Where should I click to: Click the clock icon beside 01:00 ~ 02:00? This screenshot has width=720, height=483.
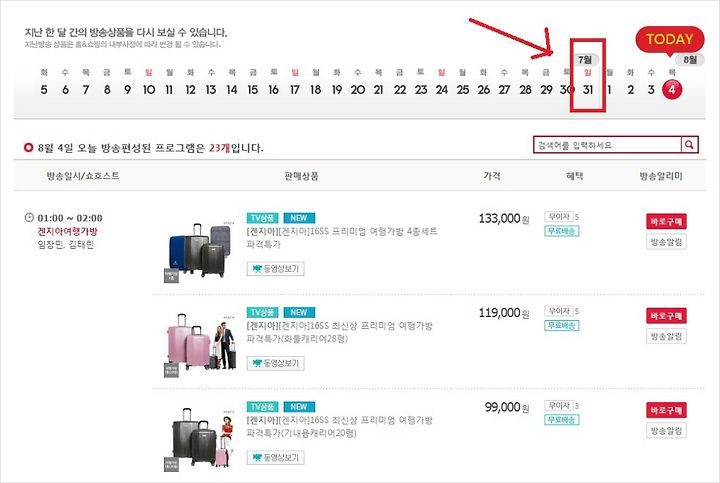coord(29,218)
